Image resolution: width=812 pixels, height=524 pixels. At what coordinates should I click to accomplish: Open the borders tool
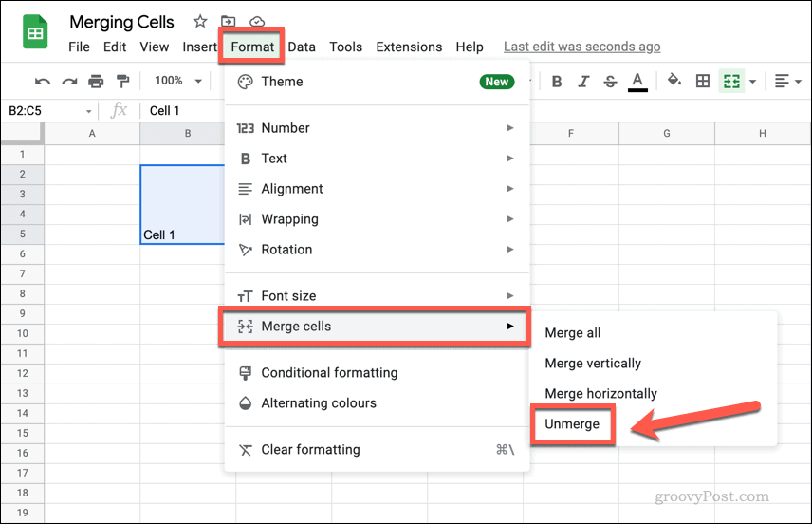pyautogui.click(x=703, y=81)
